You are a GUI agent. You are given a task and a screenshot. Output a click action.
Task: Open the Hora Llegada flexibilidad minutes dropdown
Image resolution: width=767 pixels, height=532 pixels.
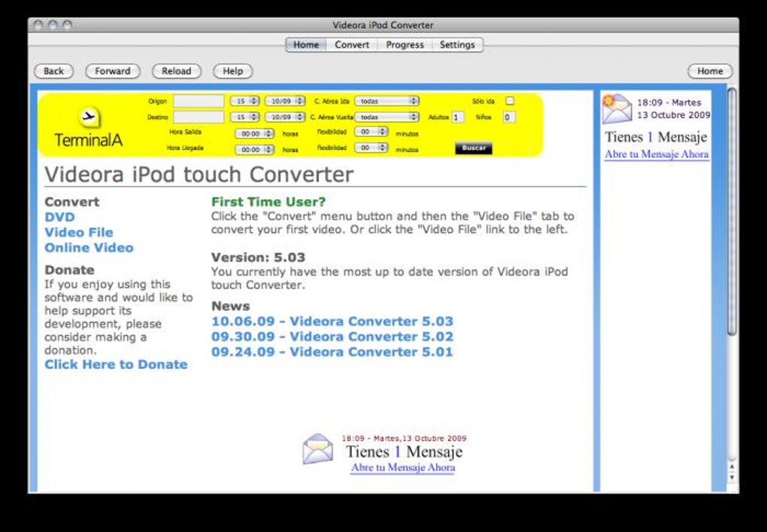tap(371, 147)
